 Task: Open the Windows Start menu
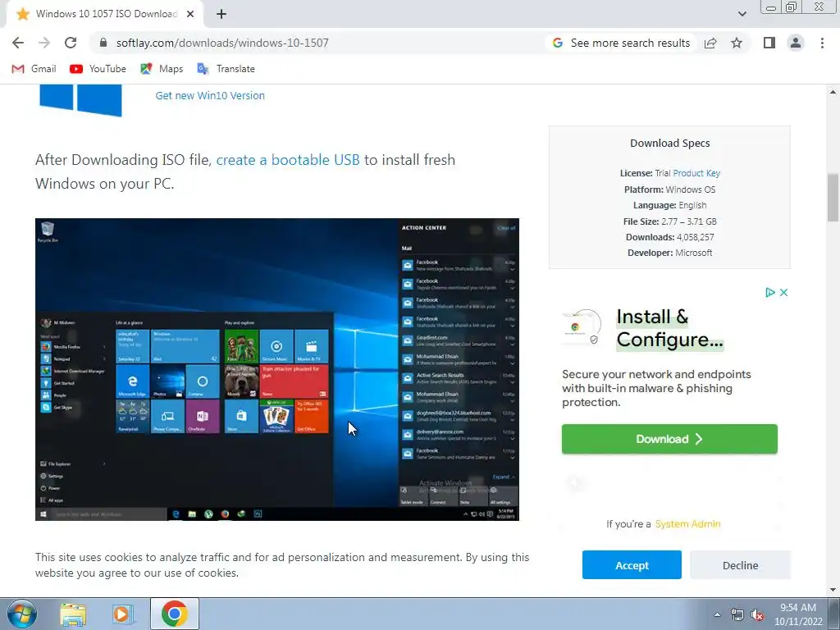(21, 614)
